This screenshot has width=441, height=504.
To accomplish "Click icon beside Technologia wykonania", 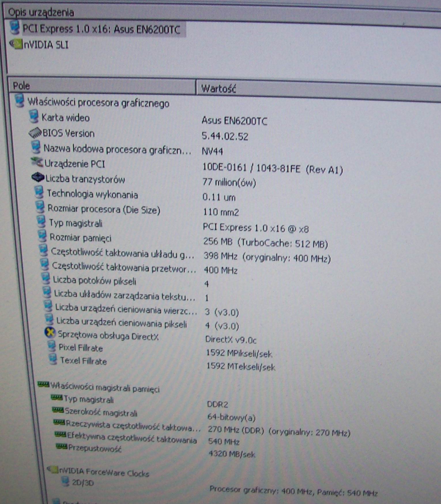I will click(x=39, y=192).
